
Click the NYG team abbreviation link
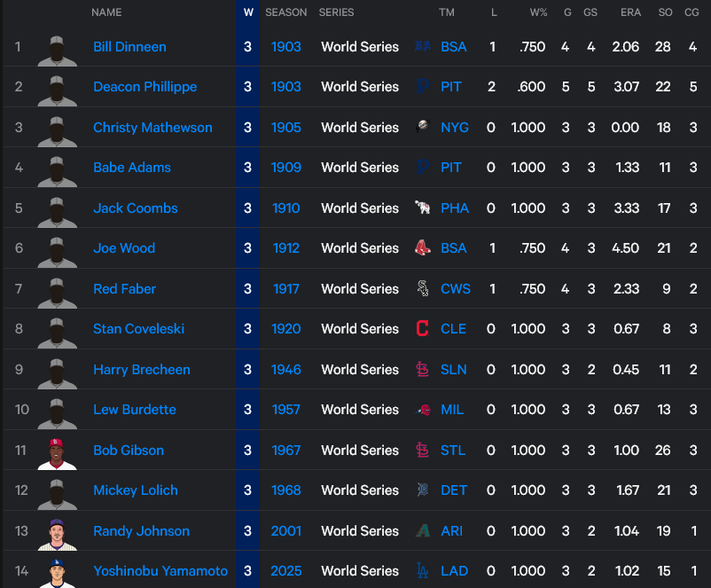pos(455,128)
